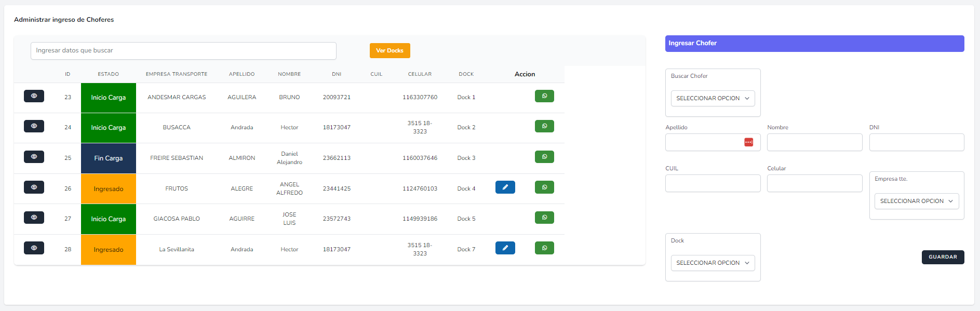Expand the Empresa tte. select box
The image size is (980, 311).
(x=916, y=201)
